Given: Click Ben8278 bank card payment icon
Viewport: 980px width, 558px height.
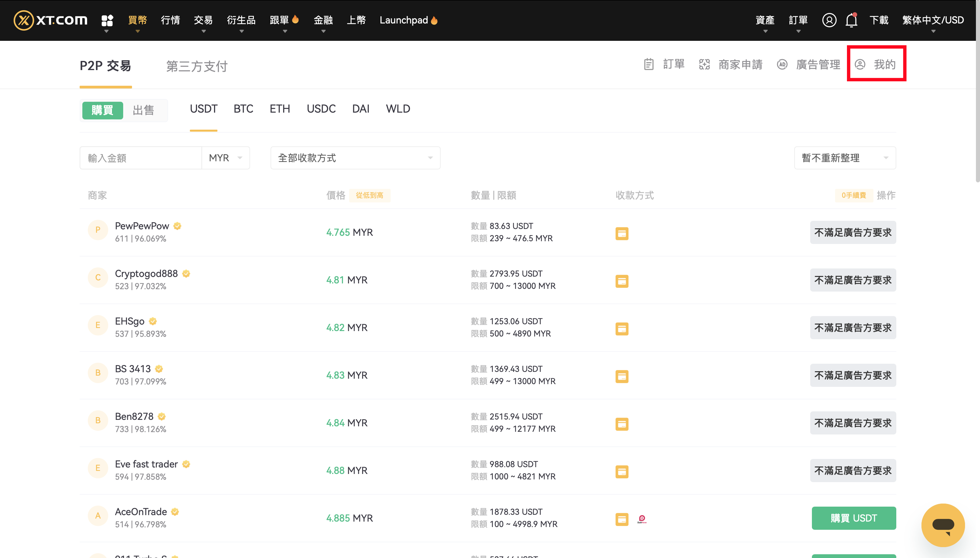Looking at the screenshot, I should (622, 424).
